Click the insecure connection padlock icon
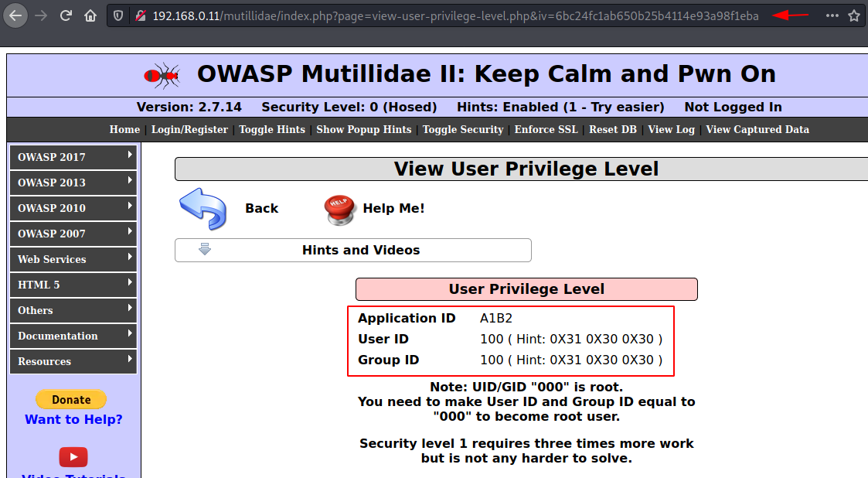The image size is (868, 478). tap(141, 16)
